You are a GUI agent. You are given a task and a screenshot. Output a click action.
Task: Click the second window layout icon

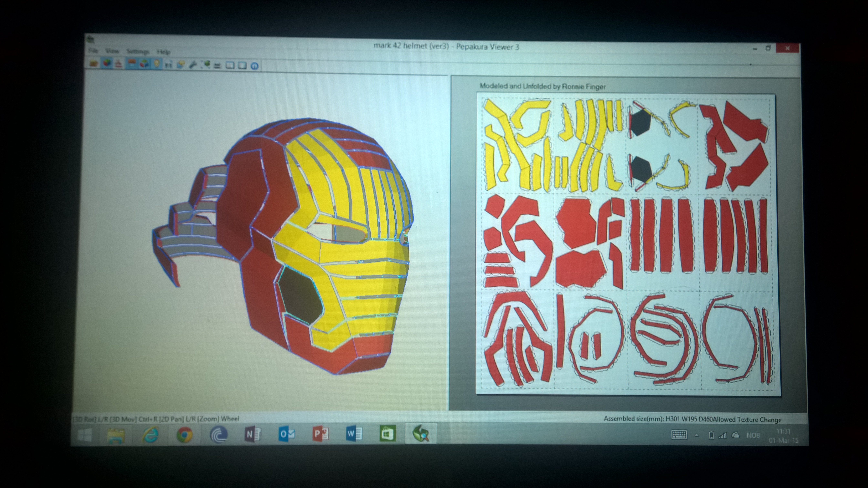242,65
